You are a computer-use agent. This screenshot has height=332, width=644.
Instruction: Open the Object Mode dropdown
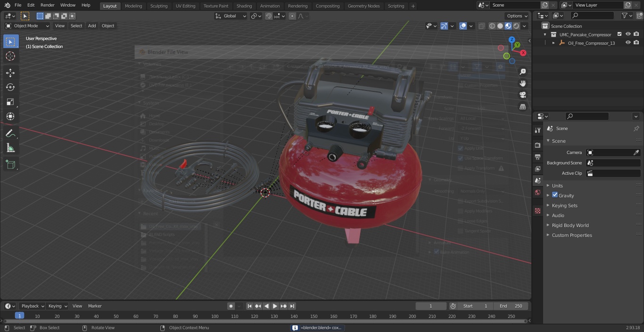pos(27,26)
